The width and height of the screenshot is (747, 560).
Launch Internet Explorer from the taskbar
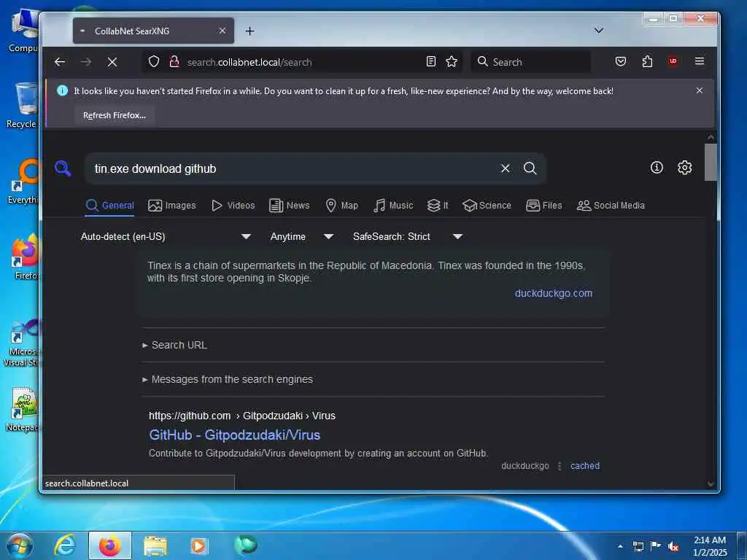[65, 545]
